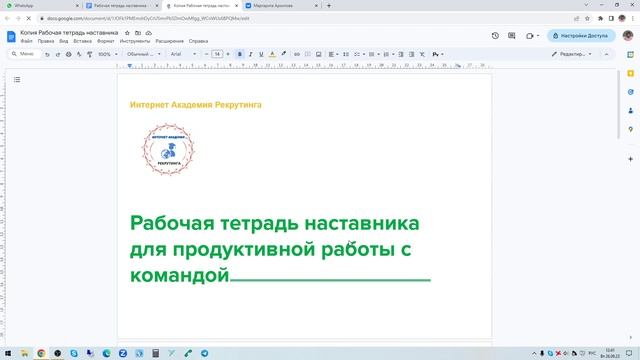Open Telegram from taskbar
The height and width of the screenshot is (360, 640).
pos(204,353)
